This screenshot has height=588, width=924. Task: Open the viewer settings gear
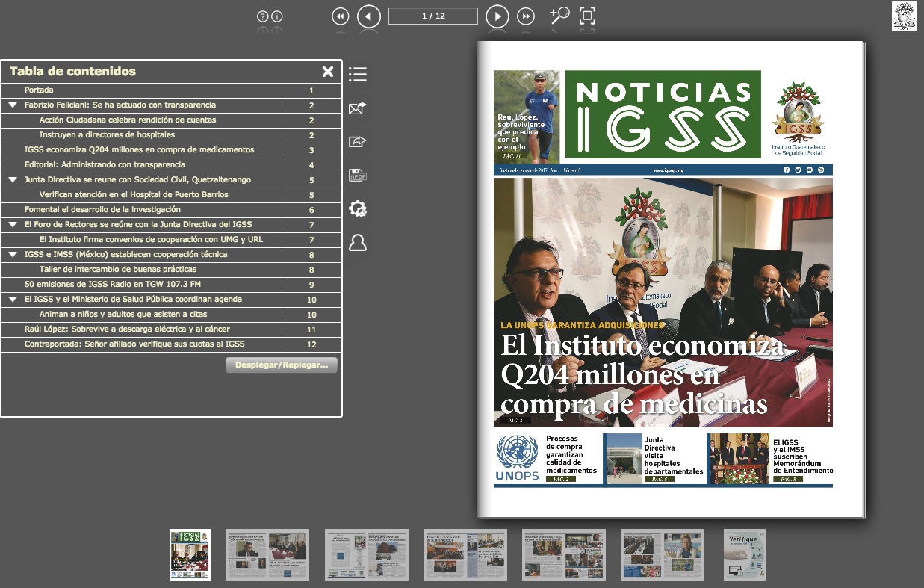[x=358, y=209]
